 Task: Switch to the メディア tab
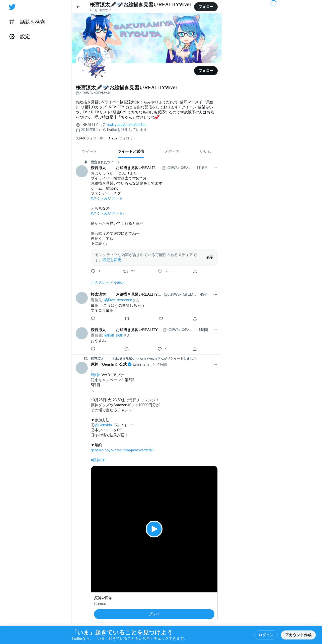point(172,151)
